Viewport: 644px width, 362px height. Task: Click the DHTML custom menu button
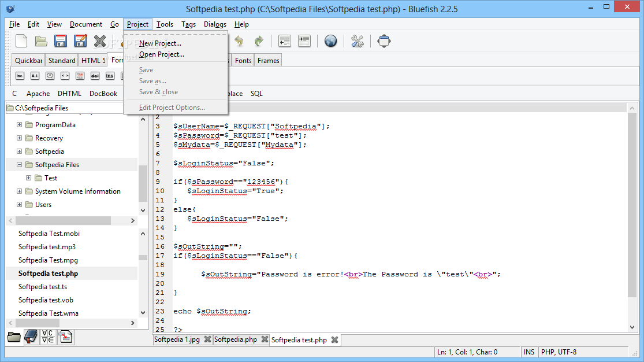coord(69,93)
